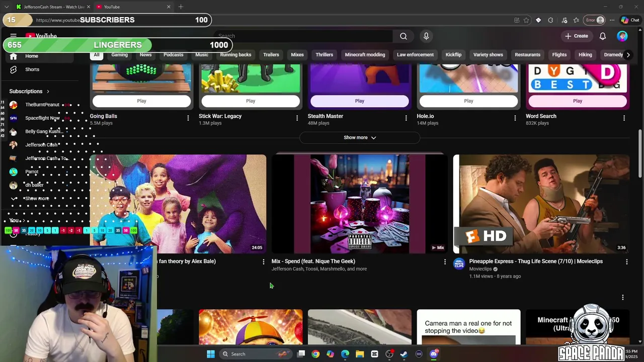
Task: Expand the Subscriptions section chevron
Action: click(x=48, y=92)
